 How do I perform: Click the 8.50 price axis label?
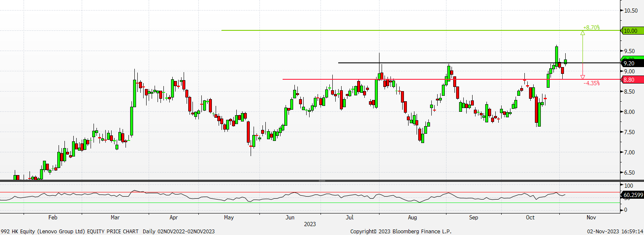point(629,92)
